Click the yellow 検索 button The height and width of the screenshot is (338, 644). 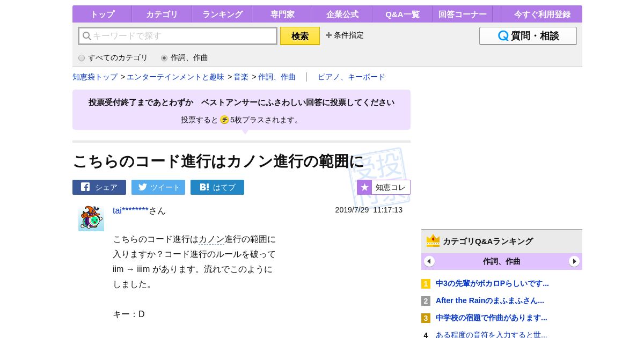click(x=300, y=36)
